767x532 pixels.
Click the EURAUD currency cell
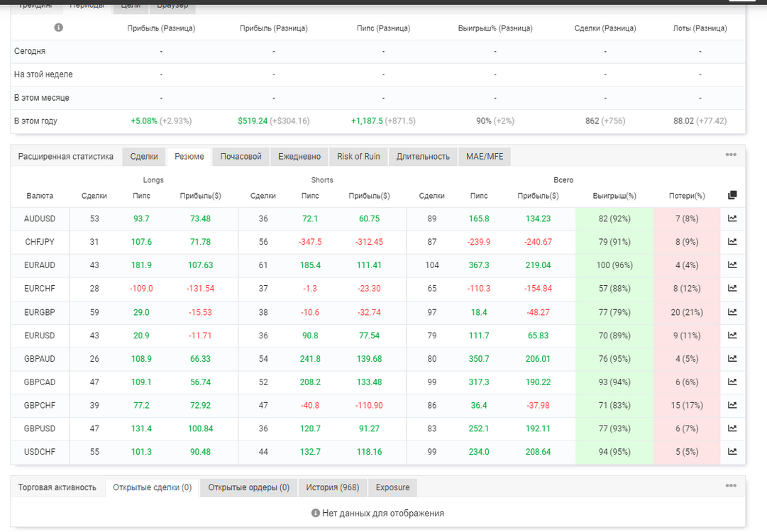40,265
